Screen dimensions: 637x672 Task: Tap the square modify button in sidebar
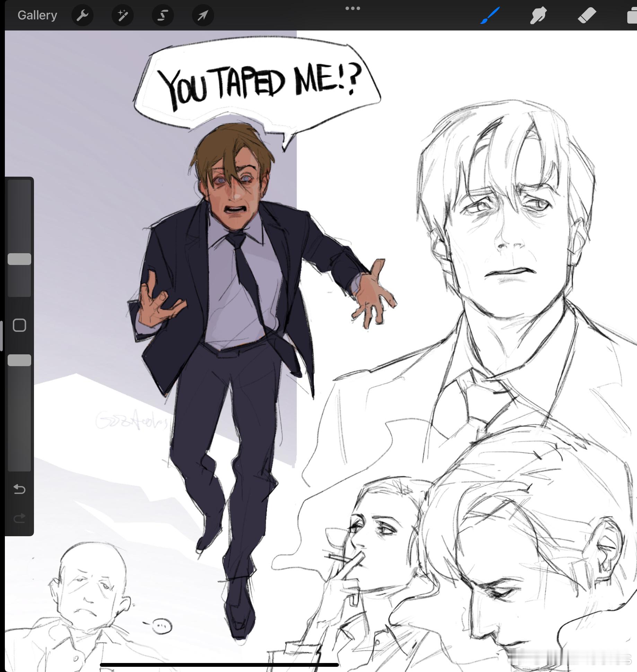click(x=19, y=325)
